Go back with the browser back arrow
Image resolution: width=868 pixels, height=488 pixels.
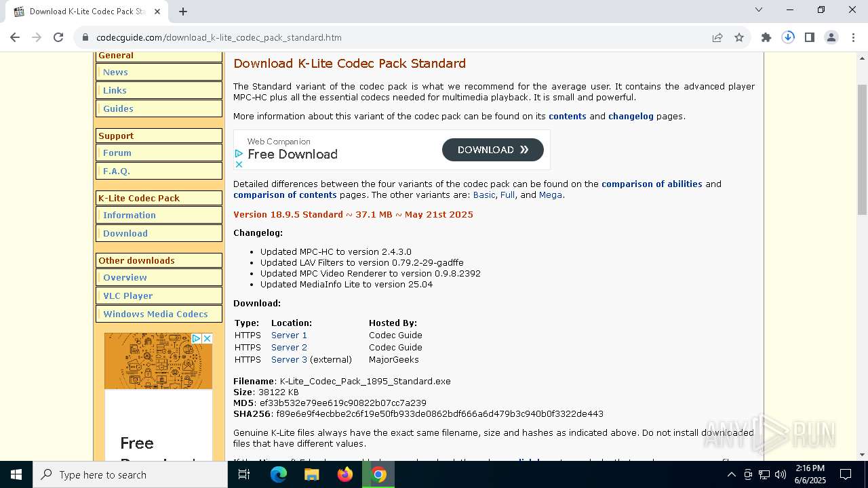(x=15, y=37)
